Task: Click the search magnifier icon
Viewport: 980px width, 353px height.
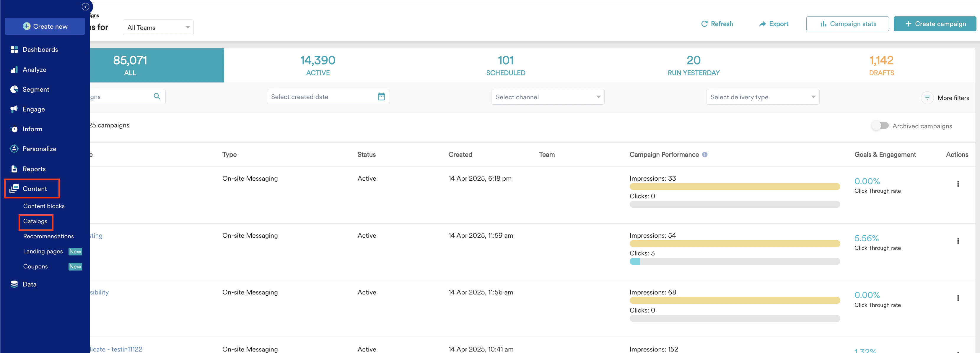Action: tap(157, 96)
